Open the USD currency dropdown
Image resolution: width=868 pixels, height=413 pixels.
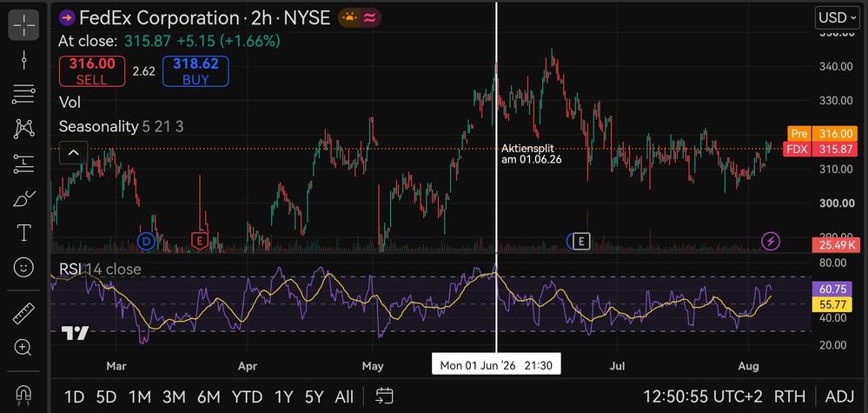click(x=838, y=17)
